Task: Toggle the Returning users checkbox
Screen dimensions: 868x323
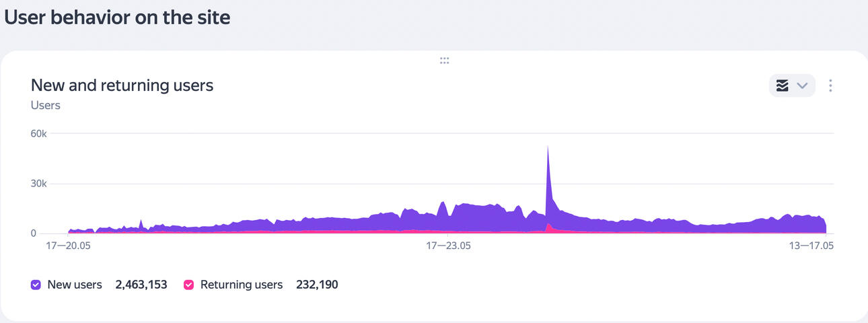Action: click(189, 285)
